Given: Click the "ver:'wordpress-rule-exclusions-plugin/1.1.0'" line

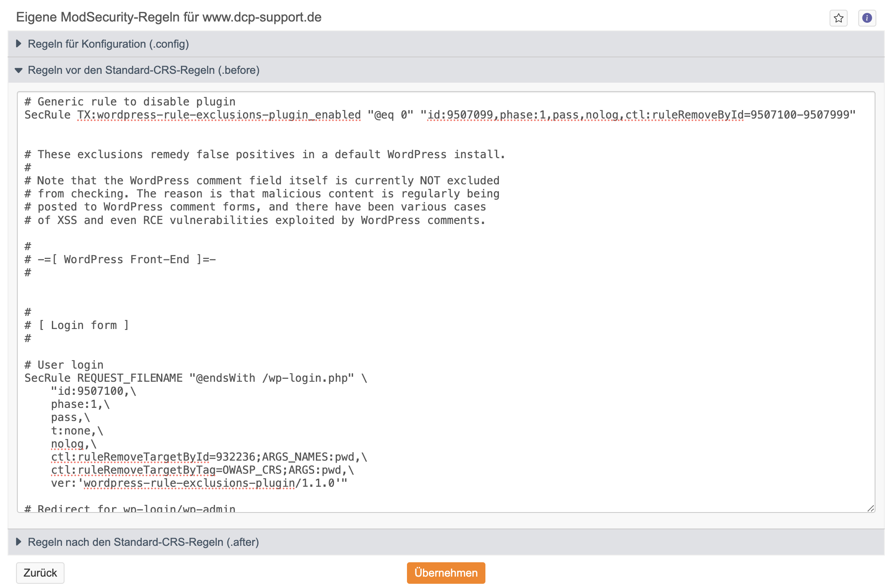Looking at the screenshot, I should (199, 483).
